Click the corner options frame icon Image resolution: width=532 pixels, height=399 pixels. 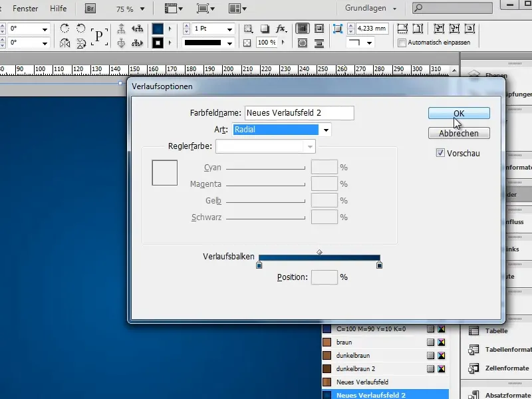[x=338, y=29]
